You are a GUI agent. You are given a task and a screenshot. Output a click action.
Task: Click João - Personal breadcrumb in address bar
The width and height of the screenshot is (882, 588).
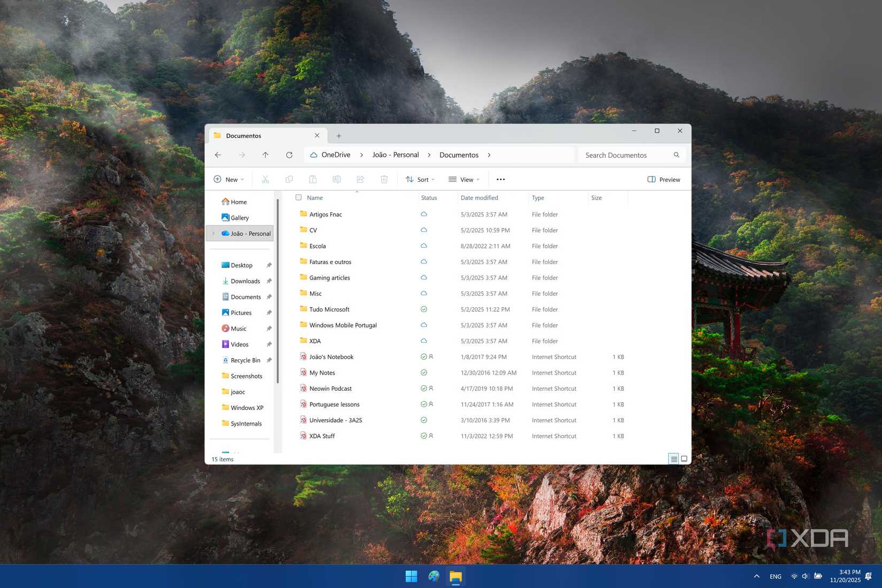396,155
